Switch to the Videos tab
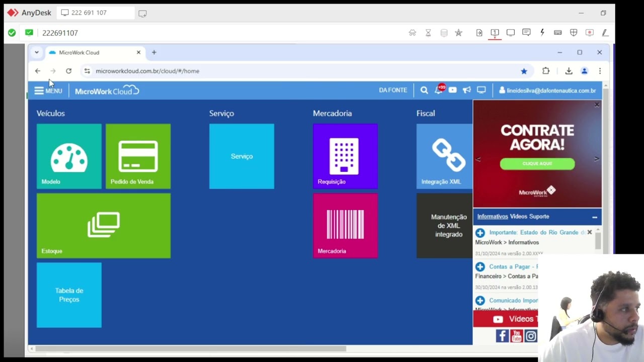644x362 pixels. pos(518,216)
